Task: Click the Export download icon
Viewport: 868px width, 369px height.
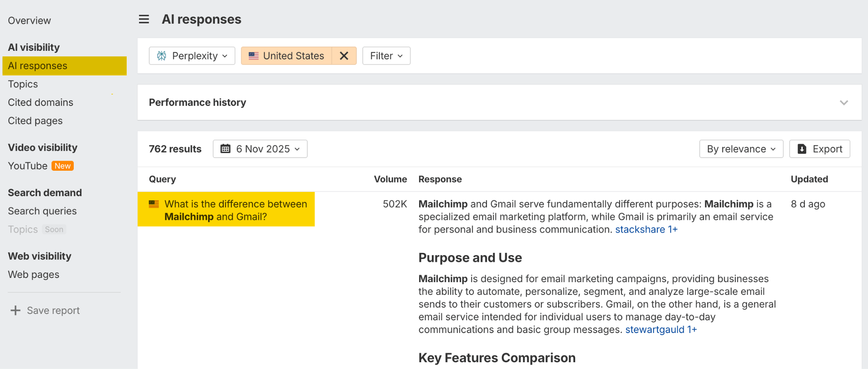Action: point(801,149)
